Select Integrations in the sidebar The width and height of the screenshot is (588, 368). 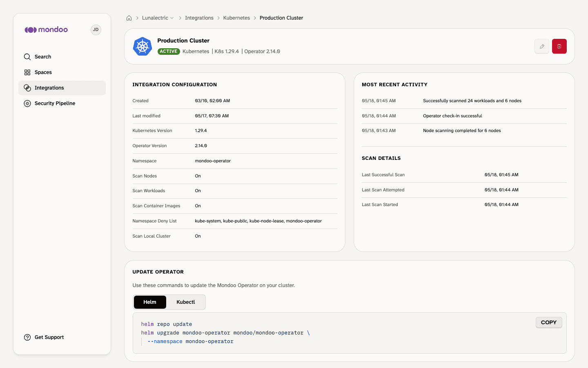pyautogui.click(x=62, y=88)
